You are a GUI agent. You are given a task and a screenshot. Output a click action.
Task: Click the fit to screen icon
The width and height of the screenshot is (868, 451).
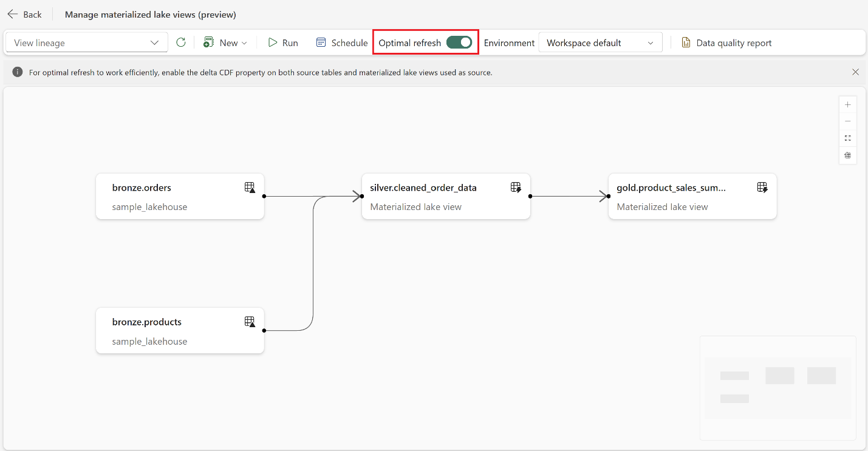[848, 138]
